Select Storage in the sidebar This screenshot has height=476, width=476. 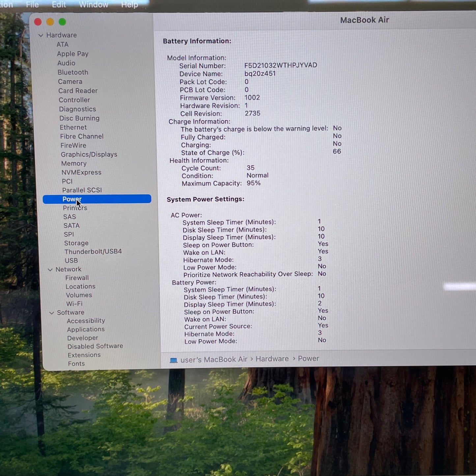click(76, 243)
